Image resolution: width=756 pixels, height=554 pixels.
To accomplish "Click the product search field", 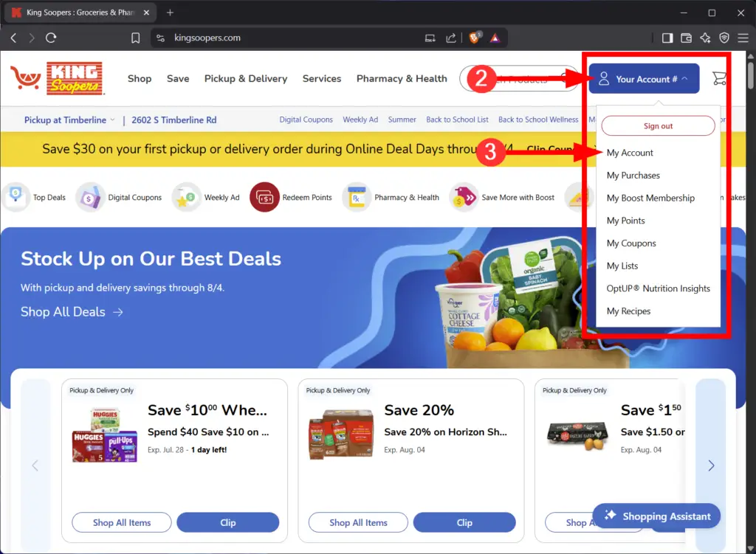I will coord(519,78).
